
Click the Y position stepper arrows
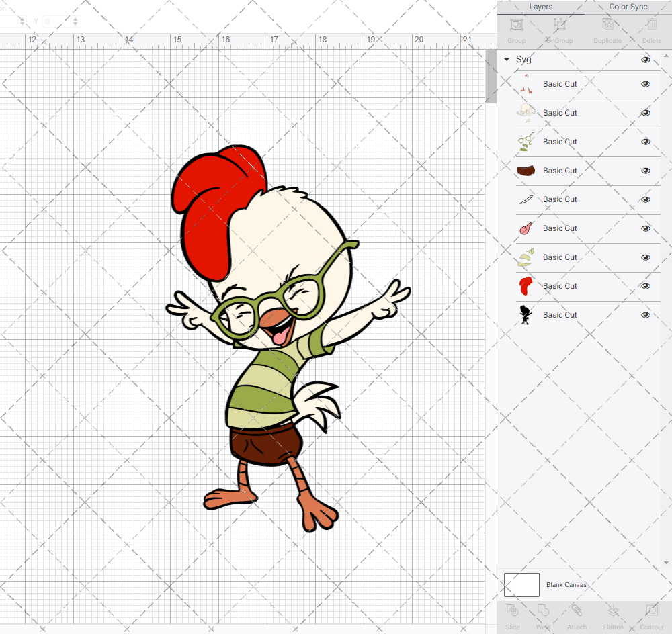coord(75,21)
